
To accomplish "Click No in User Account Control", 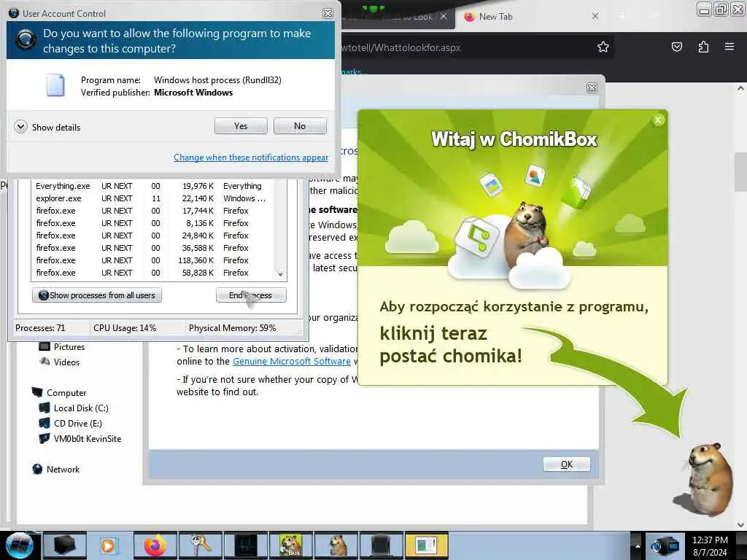I will point(300,126).
